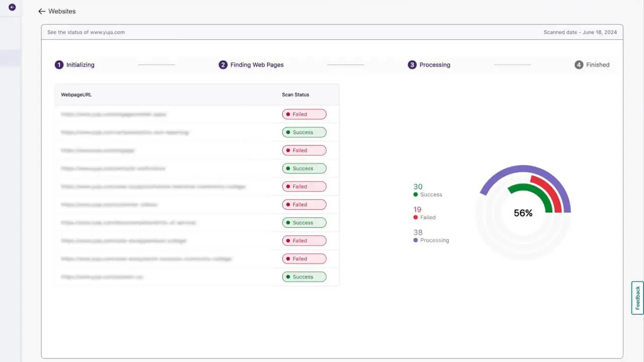Click the Websites breadcrumb label
The width and height of the screenshot is (644, 362).
(62, 11)
